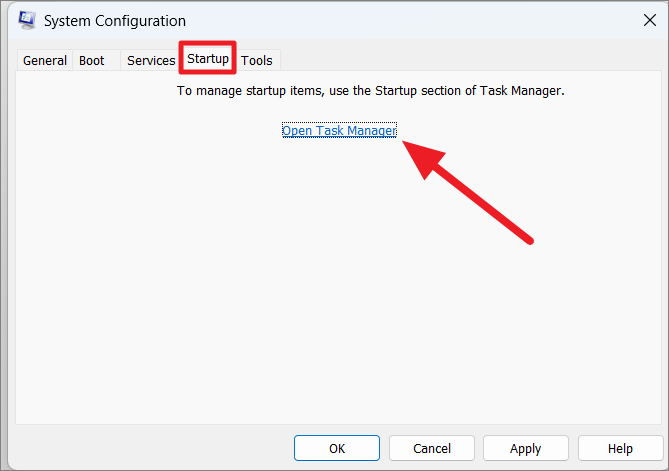Select the highlighted Startup tab
The height and width of the screenshot is (471, 669).
tap(208, 58)
